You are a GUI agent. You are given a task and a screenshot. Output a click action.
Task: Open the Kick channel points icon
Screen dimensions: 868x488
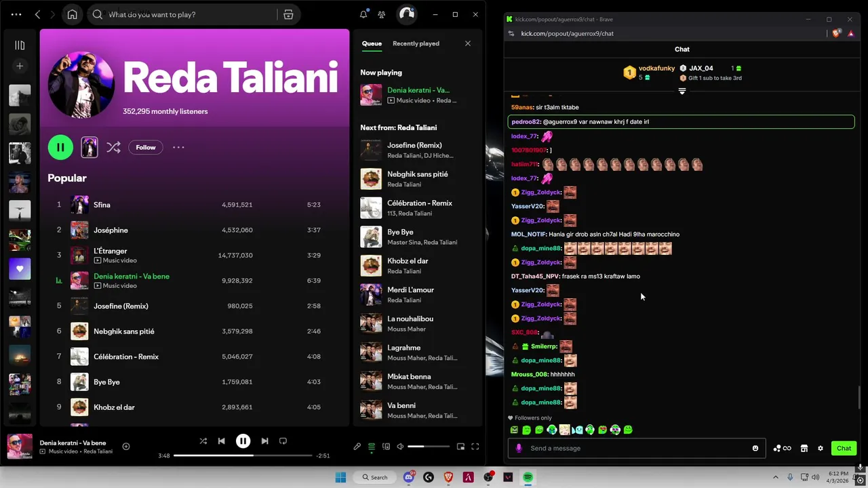[x=782, y=448]
